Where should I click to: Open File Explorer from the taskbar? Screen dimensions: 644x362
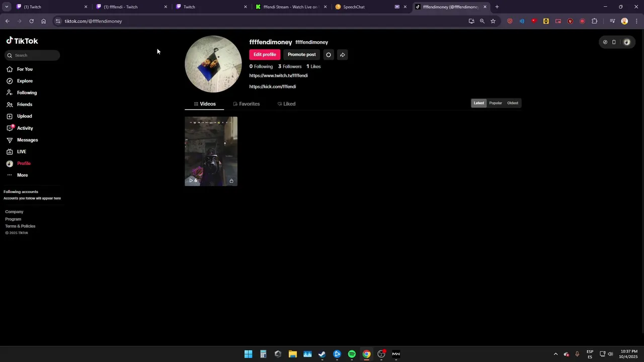292,354
